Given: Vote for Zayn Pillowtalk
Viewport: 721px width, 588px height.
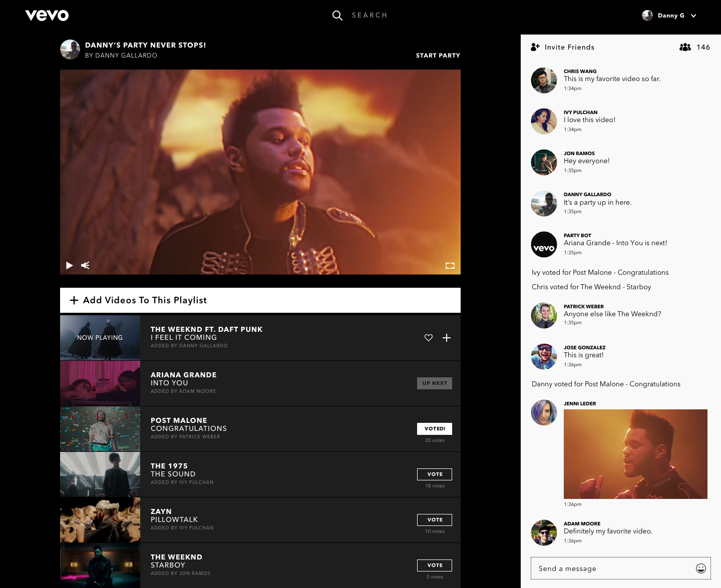Looking at the screenshot, I should [434, 520].
